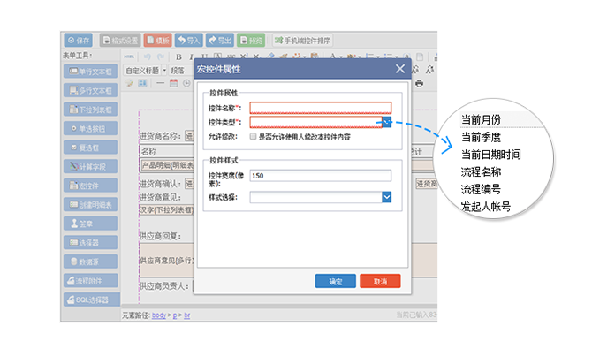This screenshot has height=364, width=592.
Task: Select the 单选按钮 radio button tool
Action: click(x=91, y=128)
